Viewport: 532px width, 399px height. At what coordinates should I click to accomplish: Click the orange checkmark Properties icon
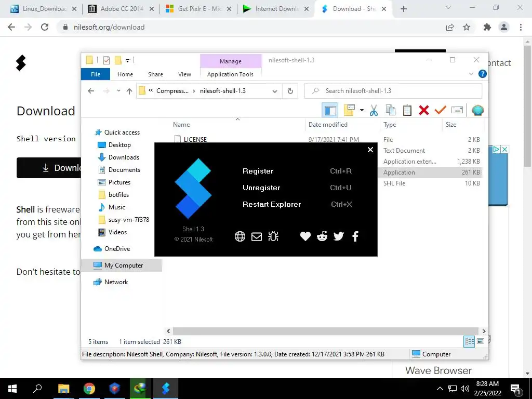pyautogui.click(x=441, y=110)
